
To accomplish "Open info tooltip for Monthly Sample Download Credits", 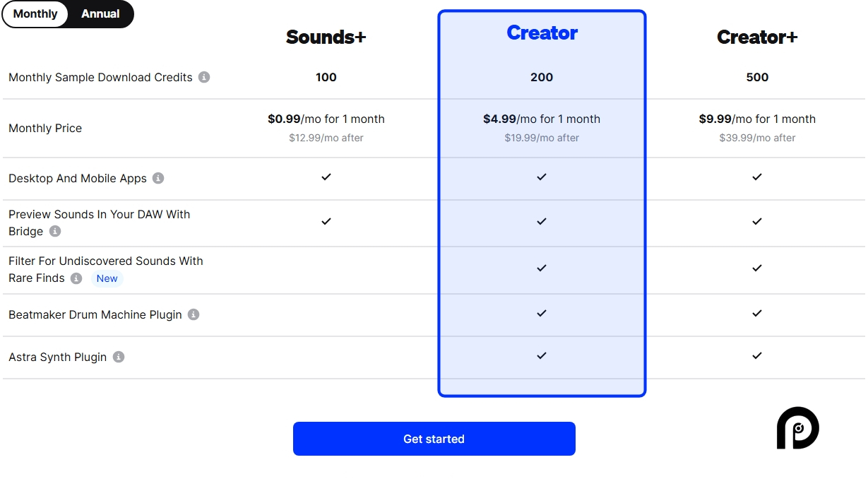I will tap(205, 78).
